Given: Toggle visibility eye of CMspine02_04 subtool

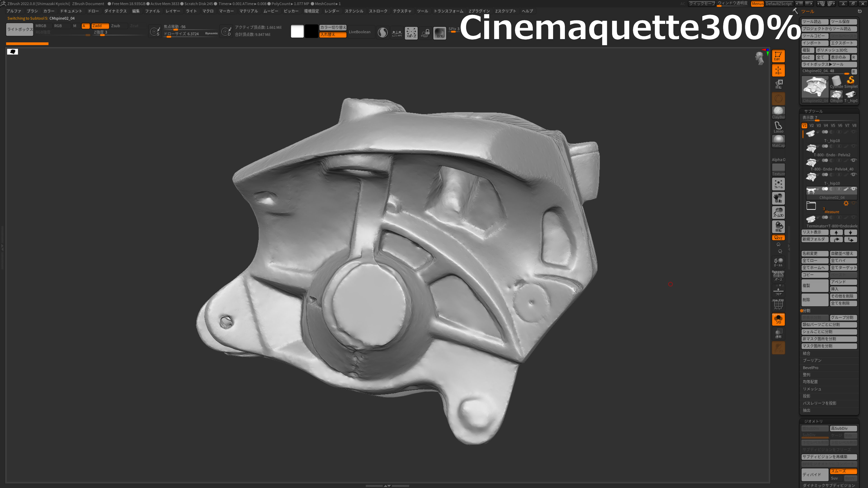Looking at the screenshot, I should point(853,189).
